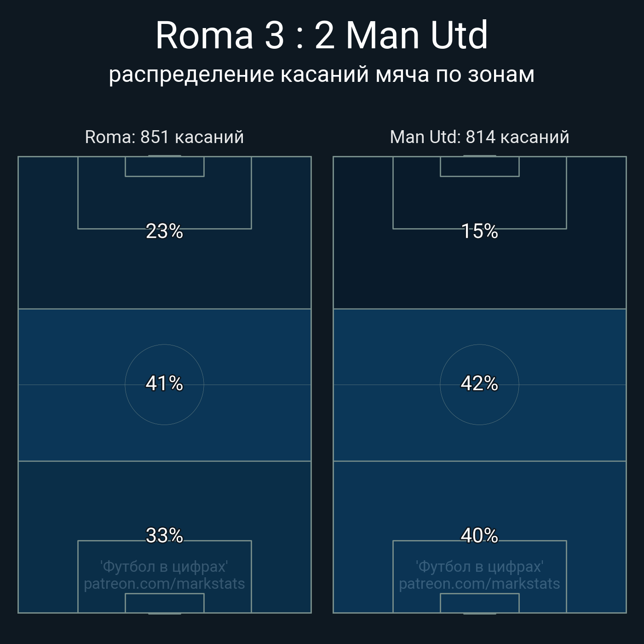
Task: Click the Roma 3 : 2 Man Utd title
Action: pos(322,35)
